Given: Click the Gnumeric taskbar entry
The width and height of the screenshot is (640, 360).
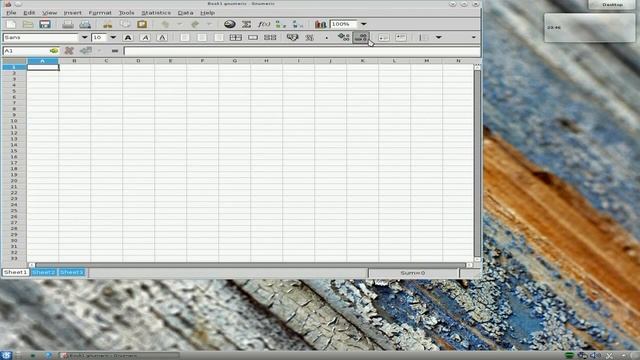Looking at the screenshot, I should [x=118, y=356].
